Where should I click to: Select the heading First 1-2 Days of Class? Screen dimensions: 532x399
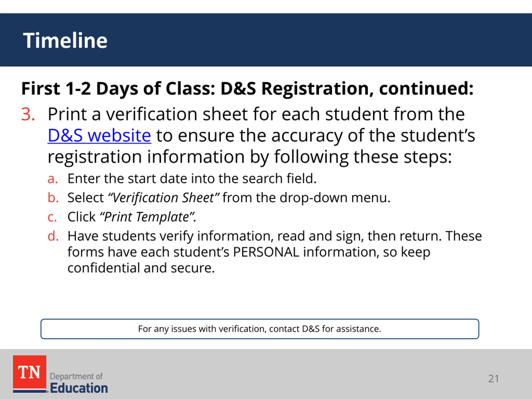247,89
